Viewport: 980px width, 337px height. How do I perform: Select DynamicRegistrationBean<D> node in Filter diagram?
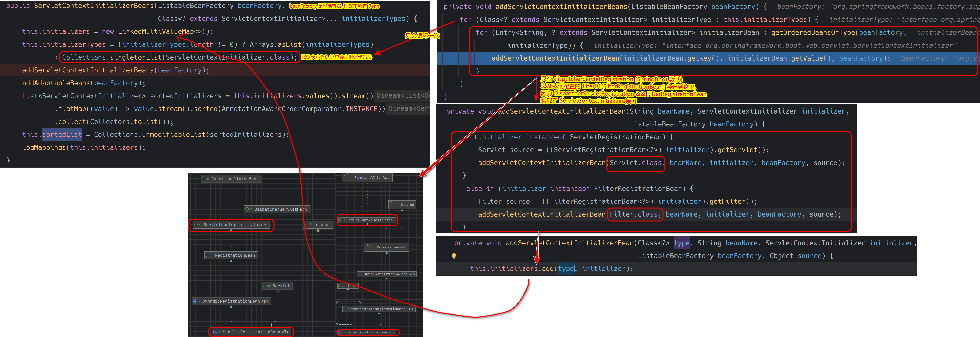(387, 274)
